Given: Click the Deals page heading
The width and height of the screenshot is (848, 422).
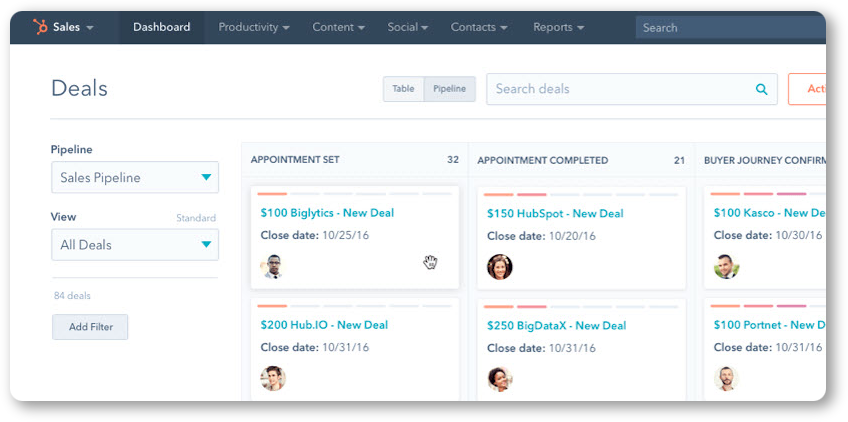Looking at the screenshot, I should pyautogui.click(x=80, y=88).
